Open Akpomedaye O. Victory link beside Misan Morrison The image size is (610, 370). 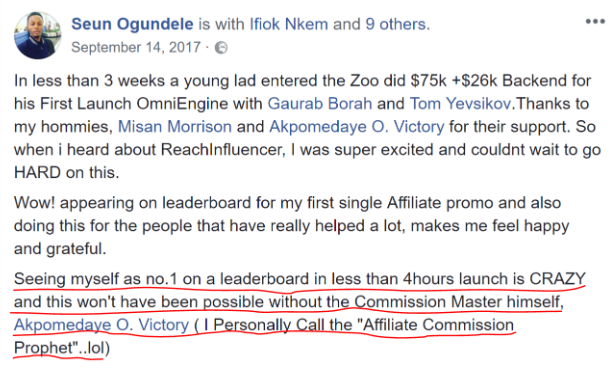pos(357,126)
